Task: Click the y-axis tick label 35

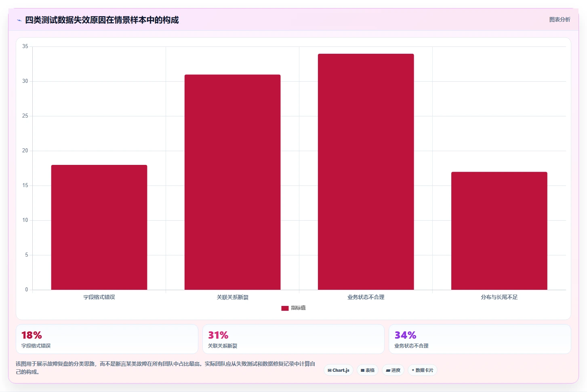Action: coord(25,46)
